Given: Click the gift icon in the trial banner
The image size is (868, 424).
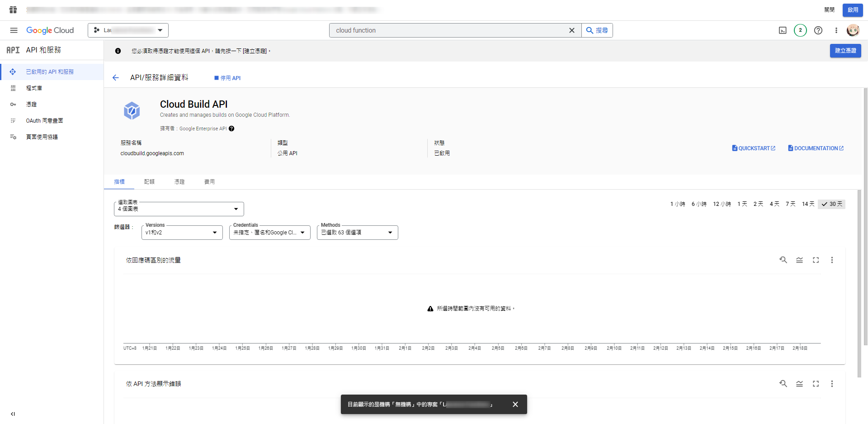Looking at the screenshot, I should tap(13, 10).
